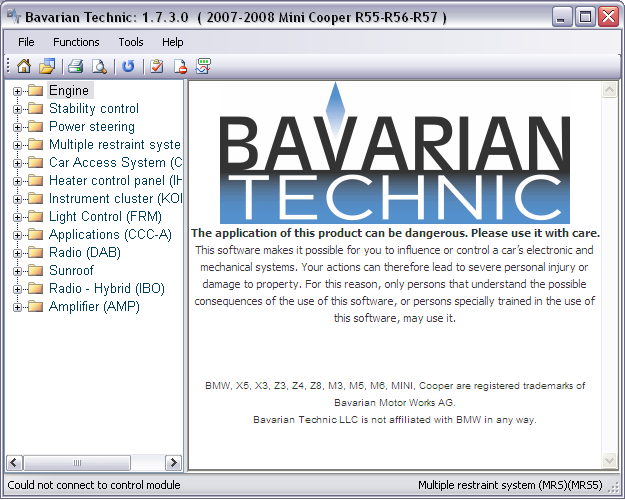Expand the Instrument cluster node
The width and height of the screenshot is (625, 500).
[17, 199]
